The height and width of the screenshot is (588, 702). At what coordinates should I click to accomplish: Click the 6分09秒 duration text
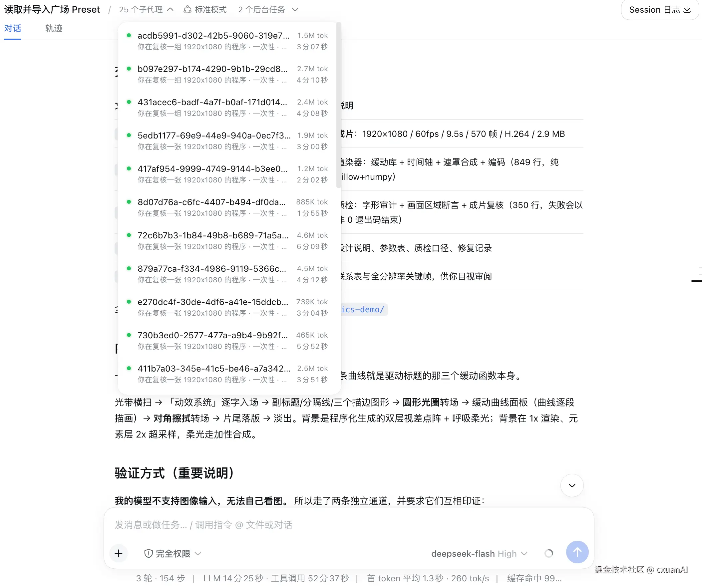point(312,247)
